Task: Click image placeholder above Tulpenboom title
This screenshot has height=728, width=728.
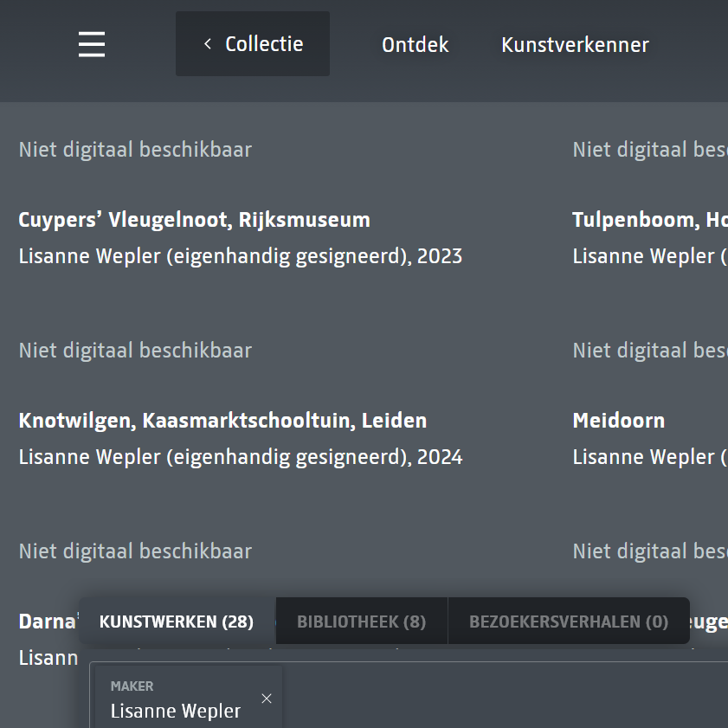Action: point(649,150)
